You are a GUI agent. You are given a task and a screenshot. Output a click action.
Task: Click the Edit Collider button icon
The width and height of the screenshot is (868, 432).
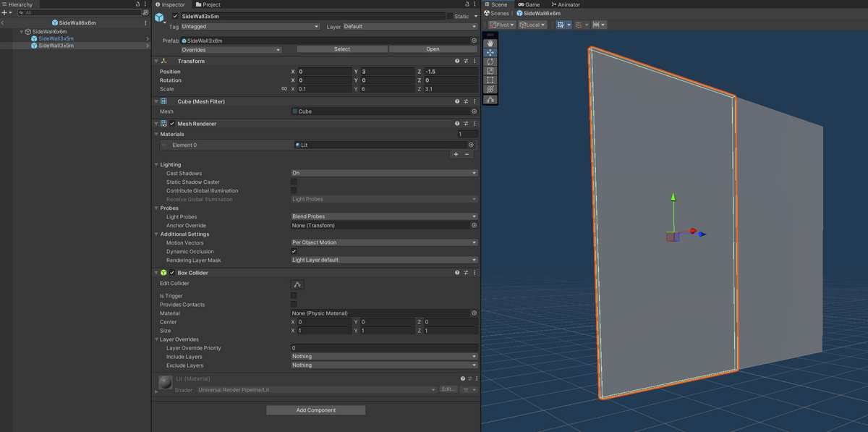[x=297, y=284]
